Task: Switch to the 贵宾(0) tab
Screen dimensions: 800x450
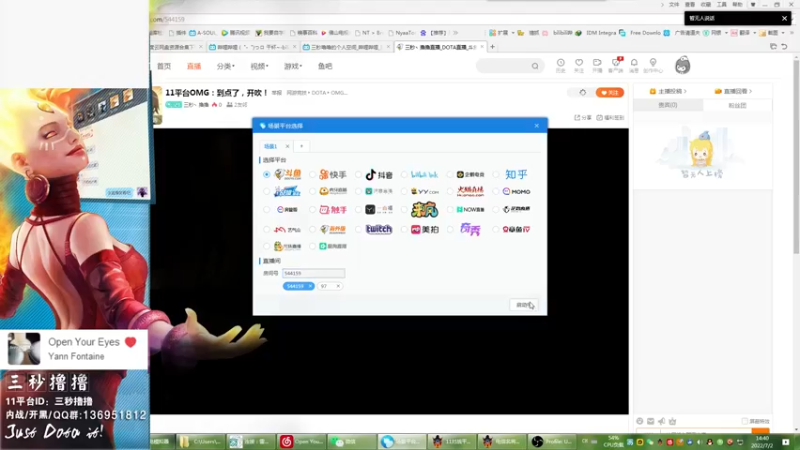Action: 667,105
